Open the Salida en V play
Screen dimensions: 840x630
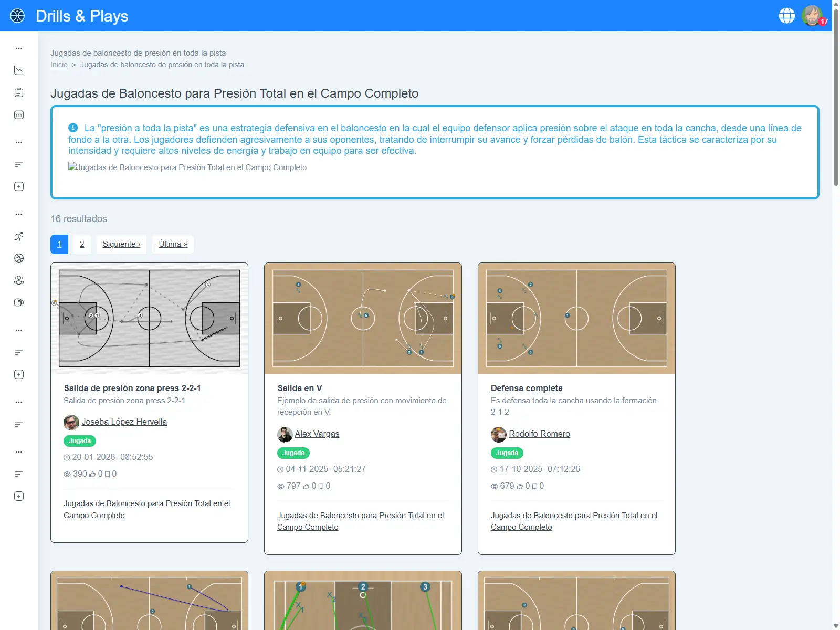point(300,388)
